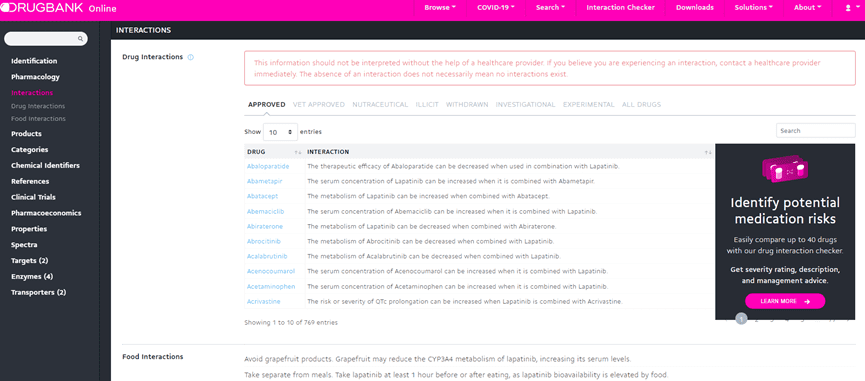Switch to the Vet Approved tab
The image size is (865, 381).
click(x=318, y=104)
